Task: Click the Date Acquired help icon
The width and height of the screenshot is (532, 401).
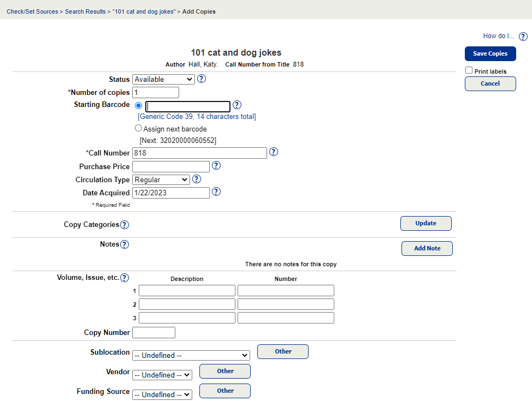Action: (216, 192)
